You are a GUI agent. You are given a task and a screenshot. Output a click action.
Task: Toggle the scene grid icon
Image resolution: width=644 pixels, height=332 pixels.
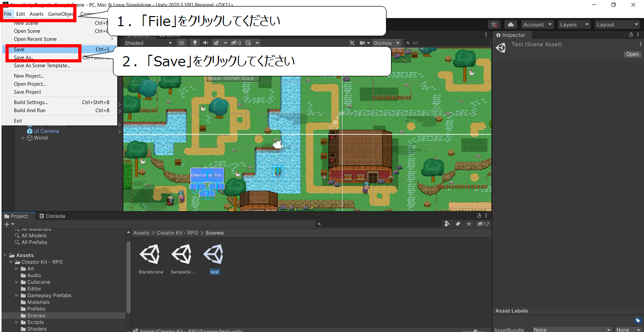pyautogui.click(x=248, y=43)
